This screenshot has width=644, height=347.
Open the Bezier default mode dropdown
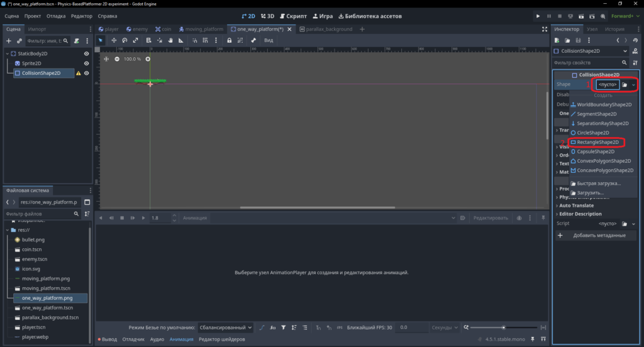pos(226,328)
